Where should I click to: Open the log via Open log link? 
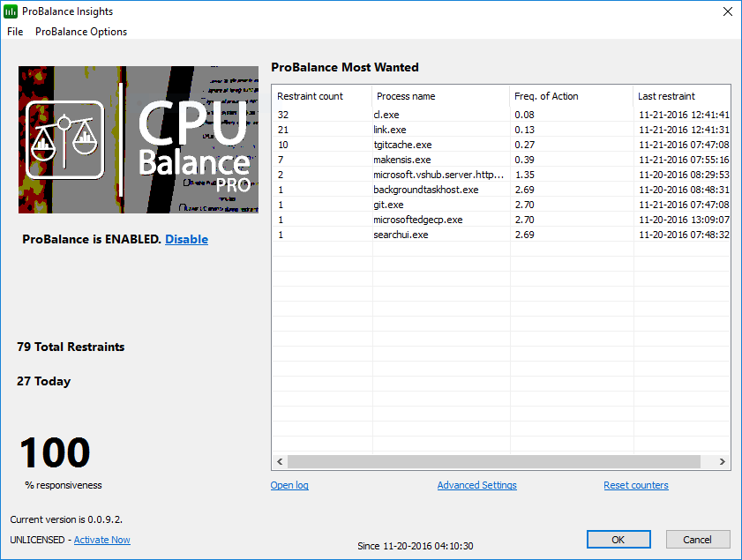coord(289,485)
